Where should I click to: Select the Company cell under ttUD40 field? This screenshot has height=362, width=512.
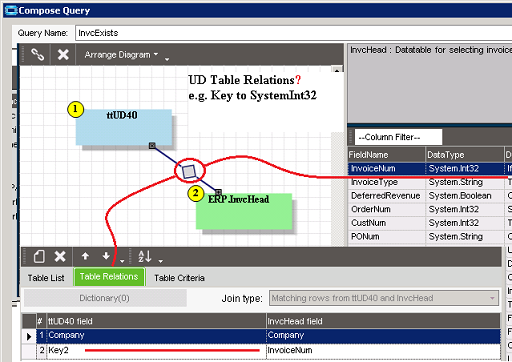156,335
